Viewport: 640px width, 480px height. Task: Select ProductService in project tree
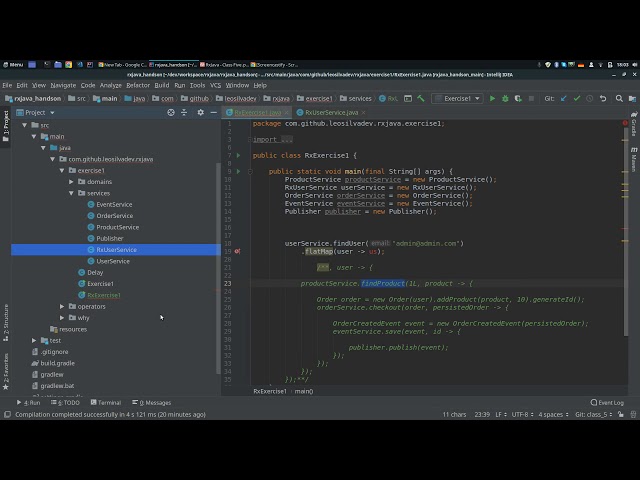[118, 227]
